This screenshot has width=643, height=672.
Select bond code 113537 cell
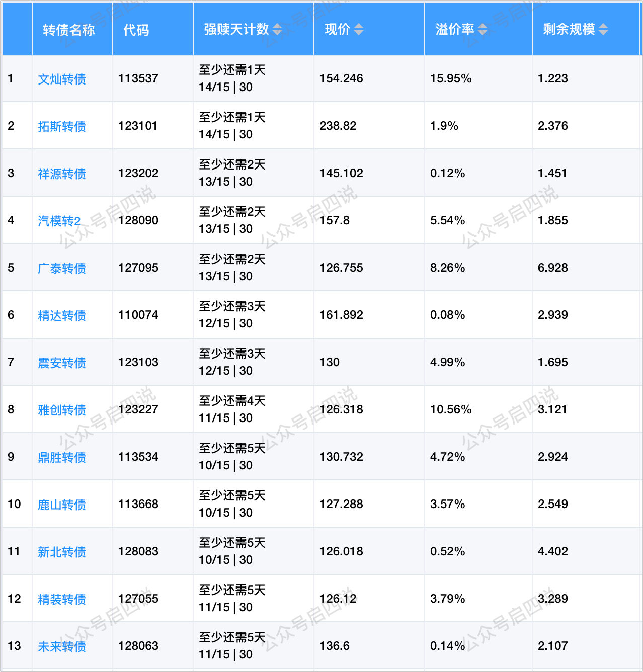138,78
